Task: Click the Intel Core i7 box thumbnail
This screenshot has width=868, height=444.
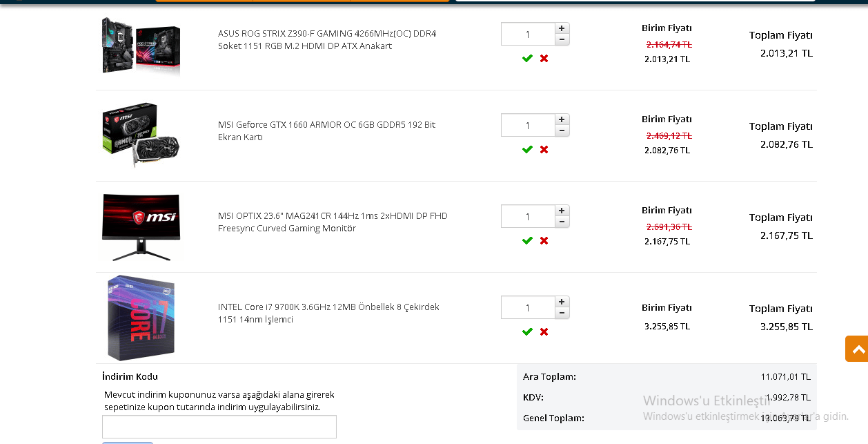Action: click(x=141, y=318)
